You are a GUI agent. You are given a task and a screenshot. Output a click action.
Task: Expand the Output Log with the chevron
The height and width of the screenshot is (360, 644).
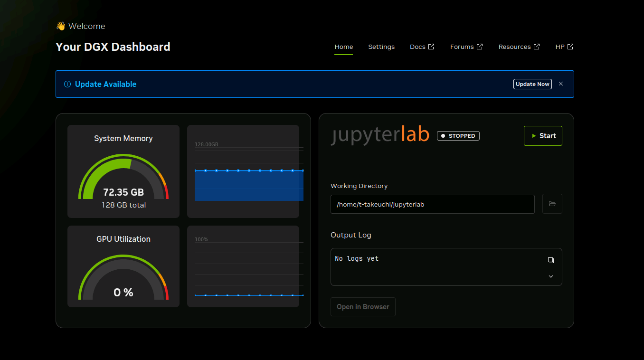click(550, 276)
